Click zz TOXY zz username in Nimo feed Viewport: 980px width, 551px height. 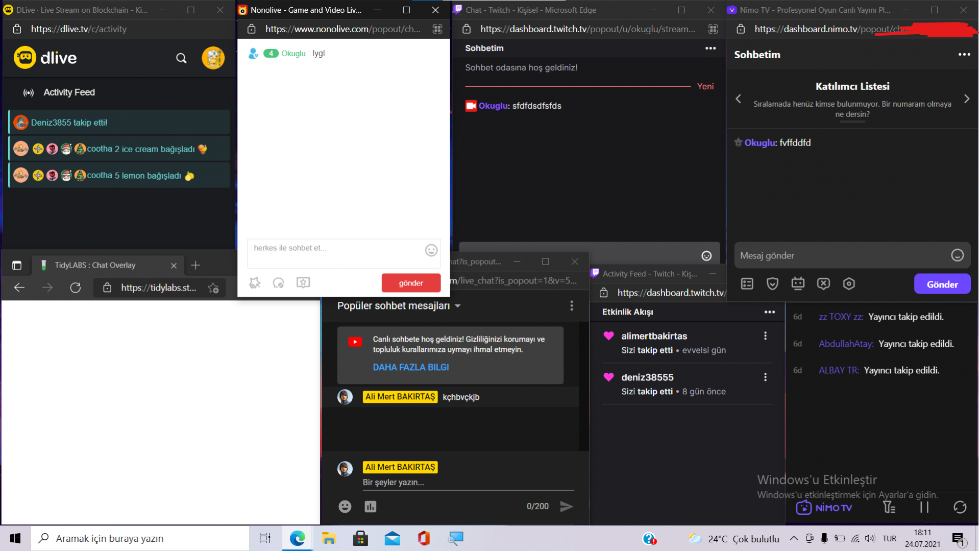841,317
